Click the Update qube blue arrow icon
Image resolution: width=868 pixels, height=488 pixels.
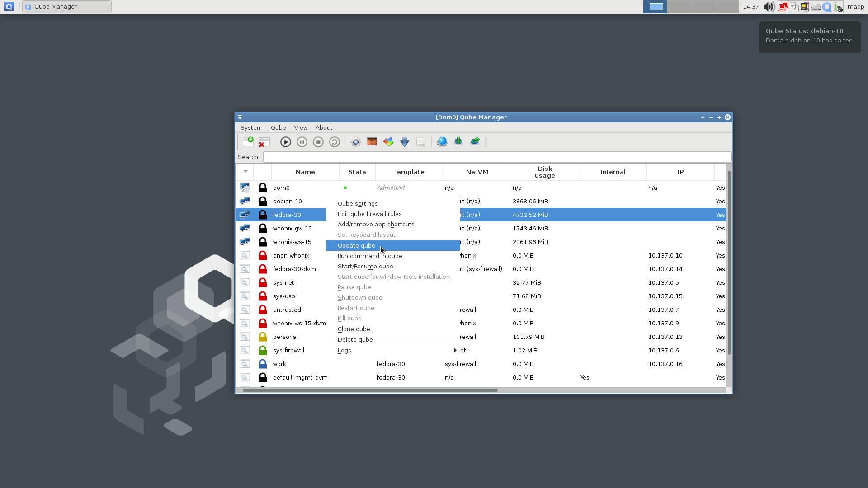coord(405,142)
